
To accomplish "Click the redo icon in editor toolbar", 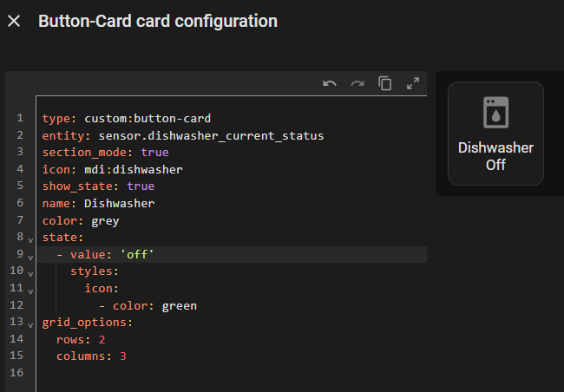I will tap(357, 83).
